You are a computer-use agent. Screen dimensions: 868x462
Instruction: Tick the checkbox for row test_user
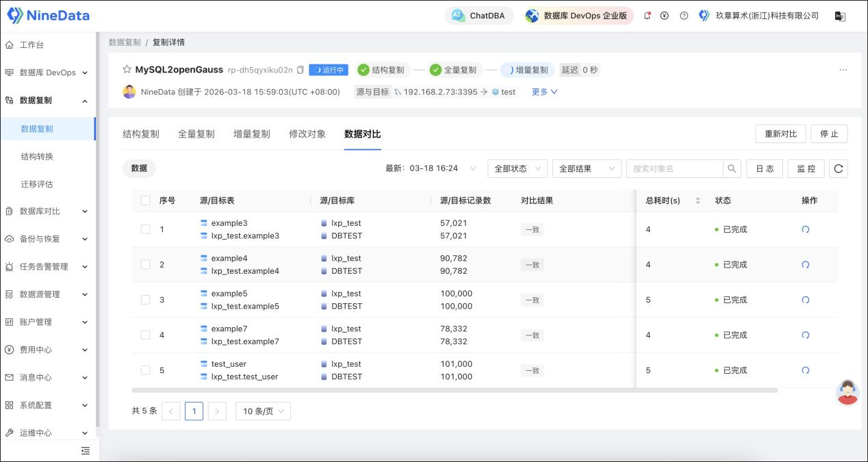(x=145, y=370)
